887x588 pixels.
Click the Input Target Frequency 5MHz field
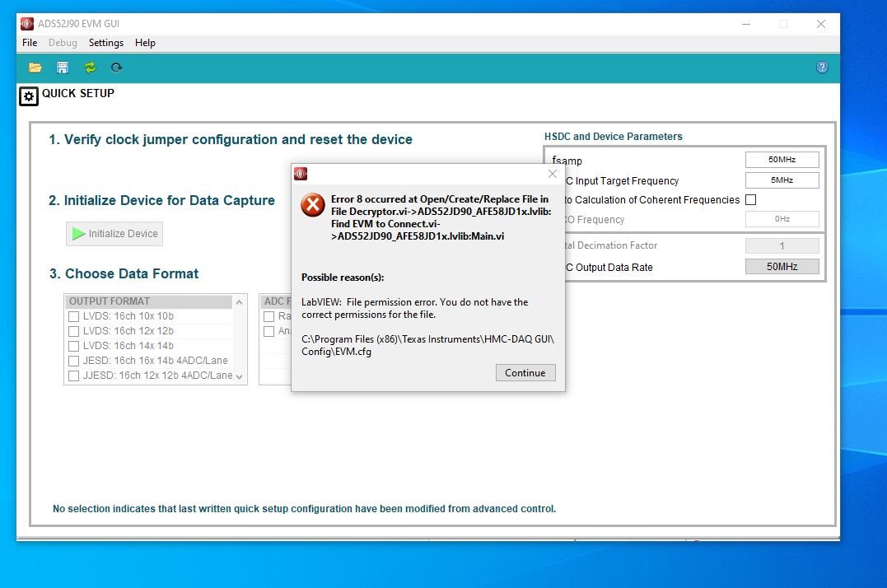(x=782, y=180)
